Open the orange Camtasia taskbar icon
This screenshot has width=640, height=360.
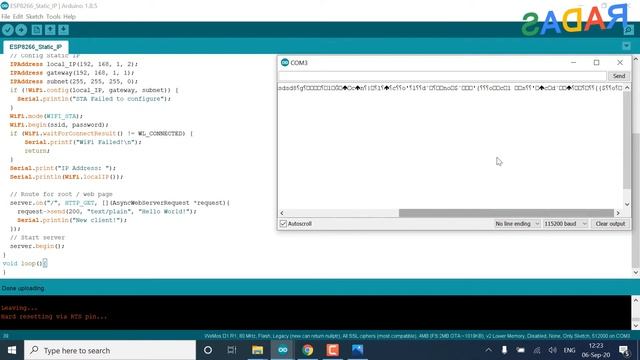pos(333,350)
